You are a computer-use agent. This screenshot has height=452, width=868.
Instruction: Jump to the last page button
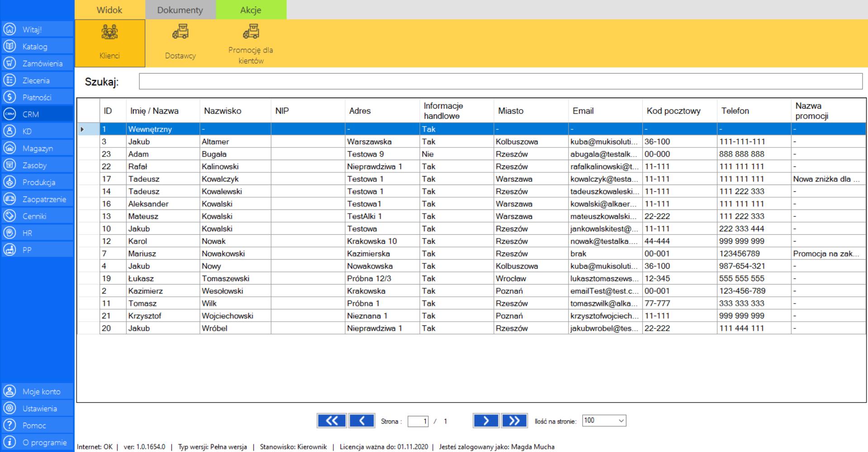pos(514,421)
